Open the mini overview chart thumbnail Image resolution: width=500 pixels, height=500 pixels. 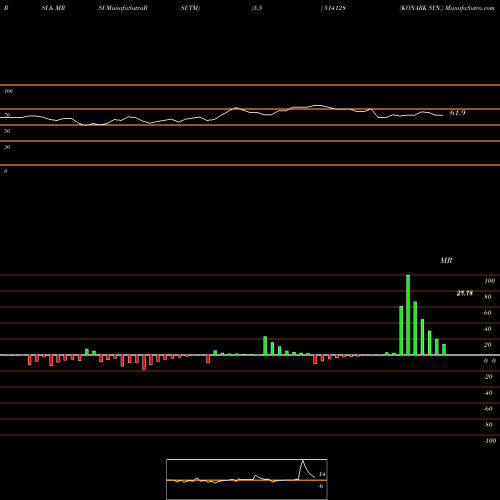(247, 479)
